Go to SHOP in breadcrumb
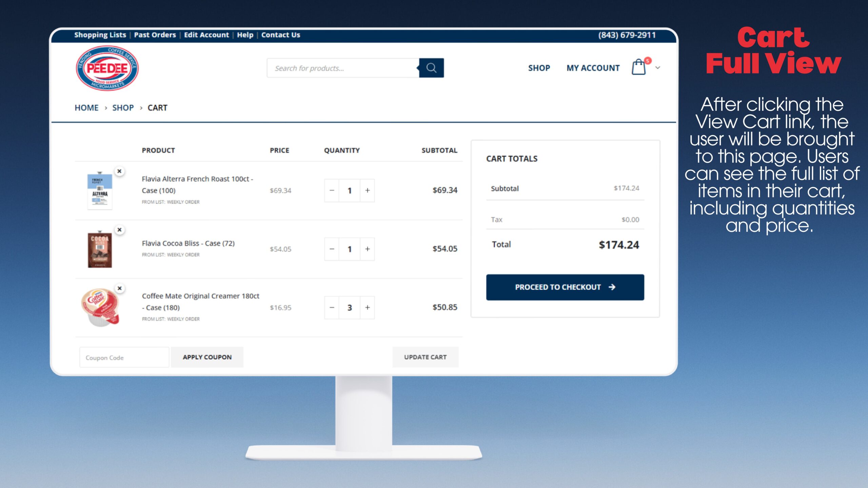The image size is (868, 488). (x=123, y=108)
